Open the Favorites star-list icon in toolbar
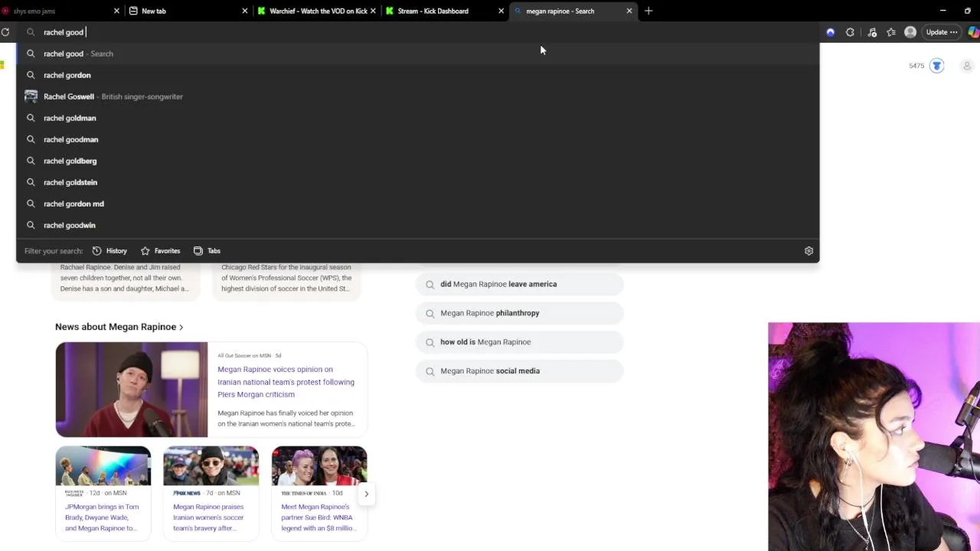980x551 pixels. coord(891,32)
